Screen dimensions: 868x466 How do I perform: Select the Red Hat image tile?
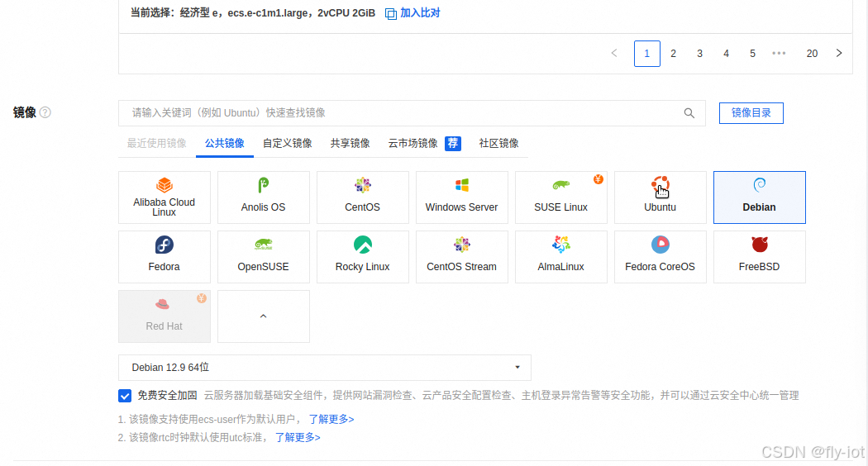pyautogui.click(x=165, y=316)
